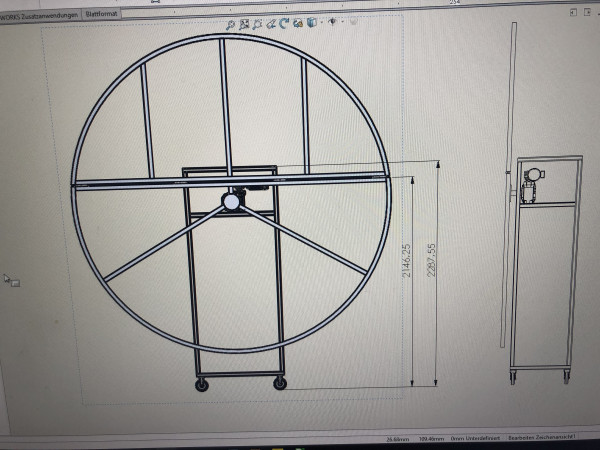
Task: Expand the Hide/Show Items dropdown arrow
Action: (342, 22)
